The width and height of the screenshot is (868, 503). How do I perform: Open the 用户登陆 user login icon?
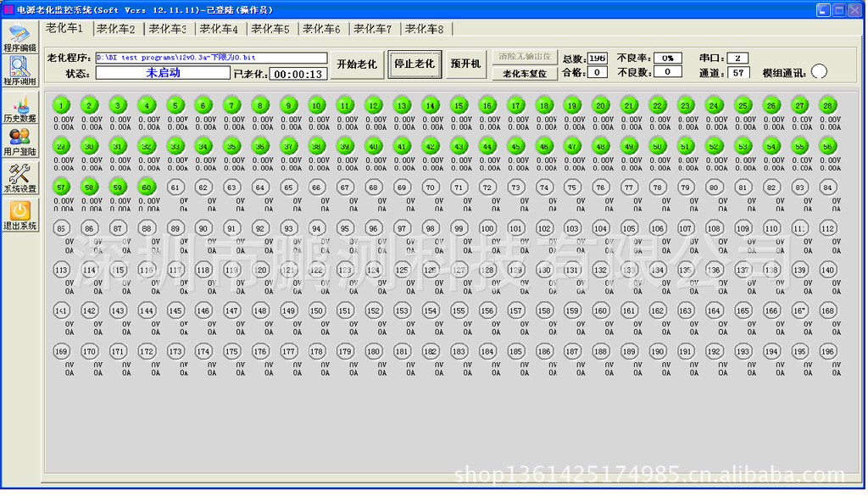(20, 142)
